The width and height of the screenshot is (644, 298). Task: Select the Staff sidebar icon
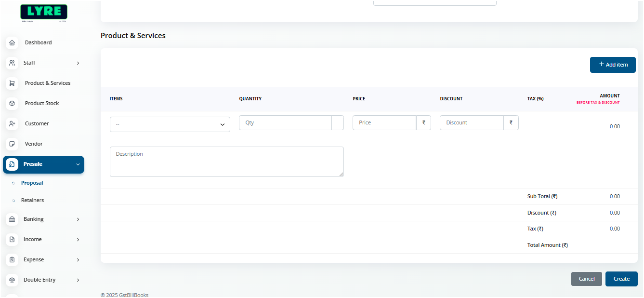12,63
